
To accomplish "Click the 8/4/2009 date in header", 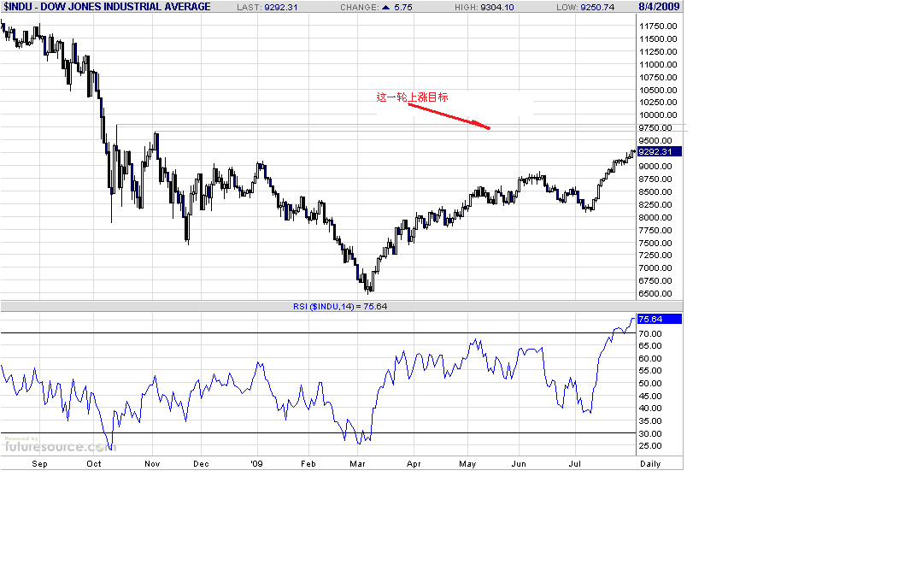I will pyautogui.click(x=659, y=7).
